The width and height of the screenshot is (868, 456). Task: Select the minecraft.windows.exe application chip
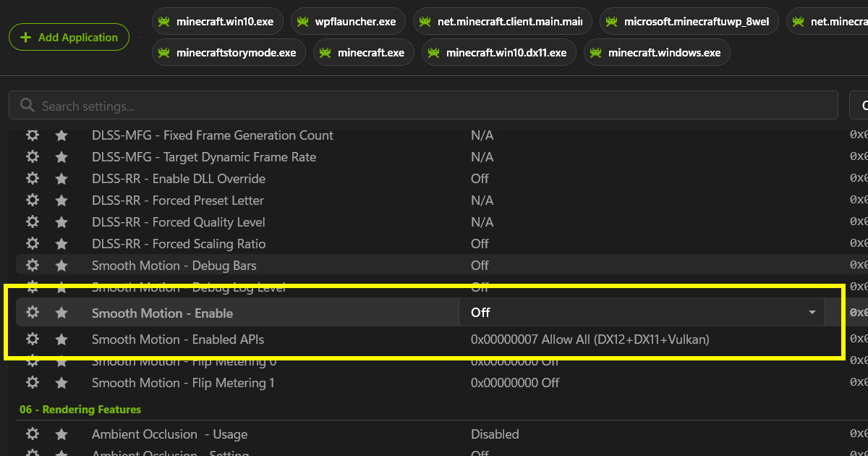[657, 53]
